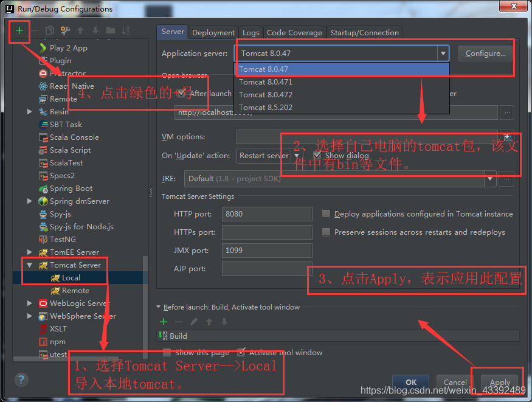
Task: Select npm configuration type
Action: pos(57,342)
